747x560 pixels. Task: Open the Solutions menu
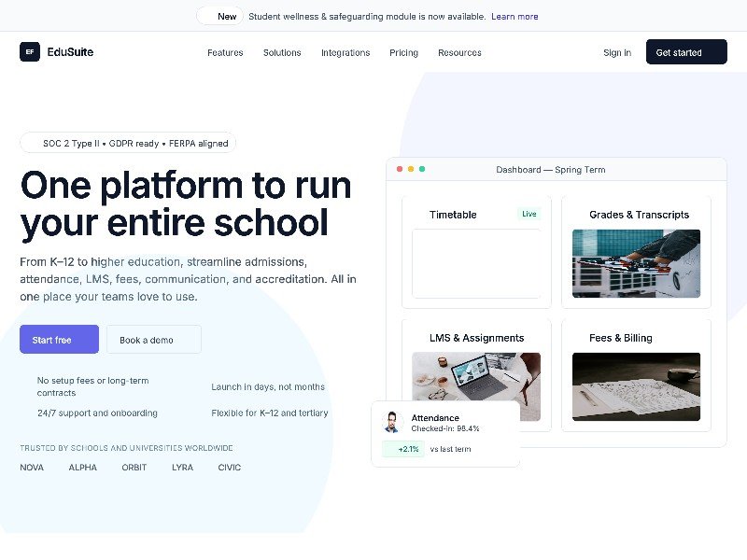point(282,53)
